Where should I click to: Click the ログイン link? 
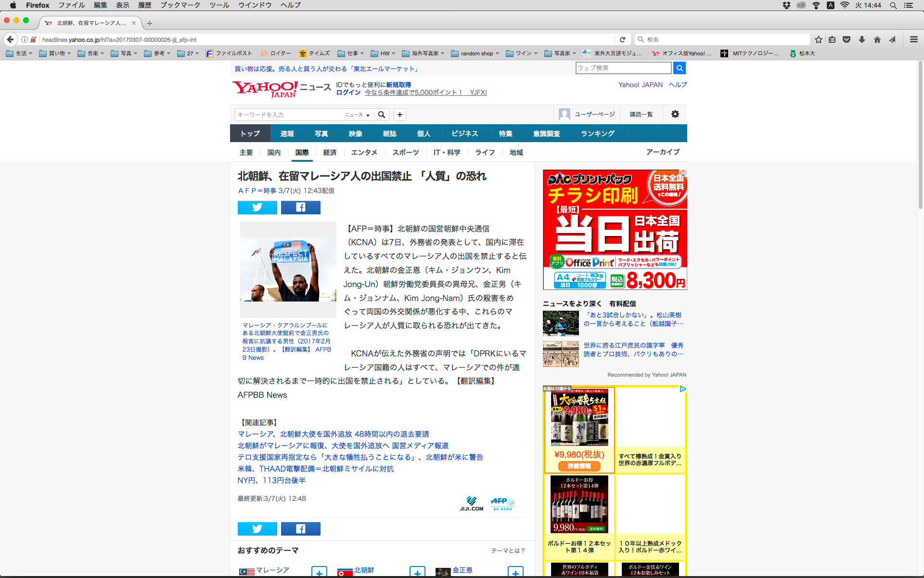click(x=348, y=92)
